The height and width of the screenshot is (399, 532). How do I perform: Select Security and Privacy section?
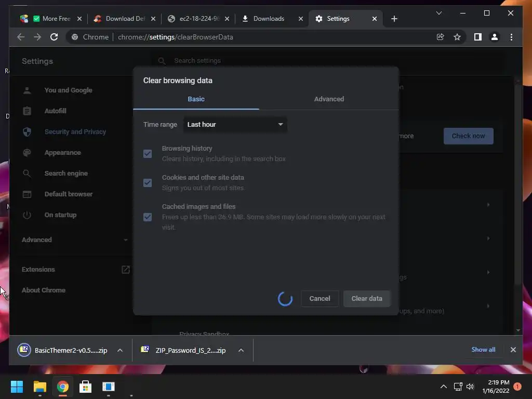click(75, 131)
